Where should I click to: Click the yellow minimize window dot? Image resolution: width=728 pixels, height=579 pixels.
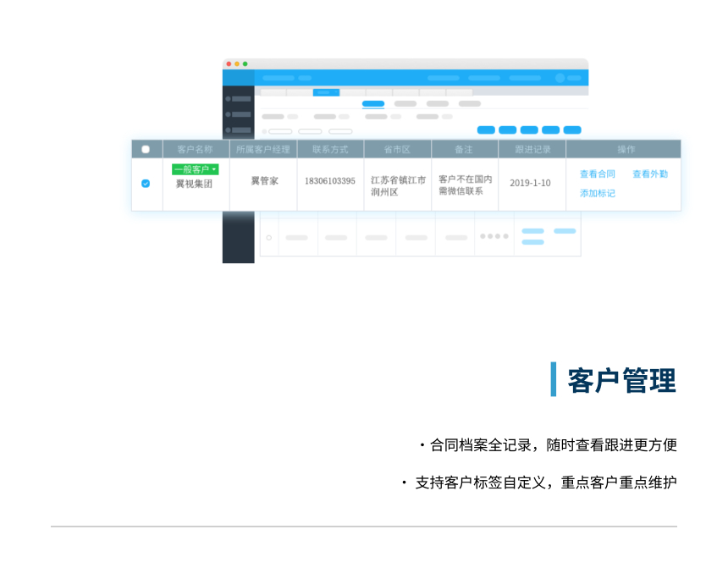237,63
